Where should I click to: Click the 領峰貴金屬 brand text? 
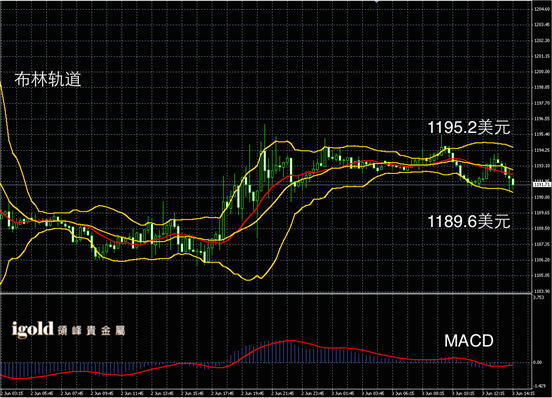[91, 331]
